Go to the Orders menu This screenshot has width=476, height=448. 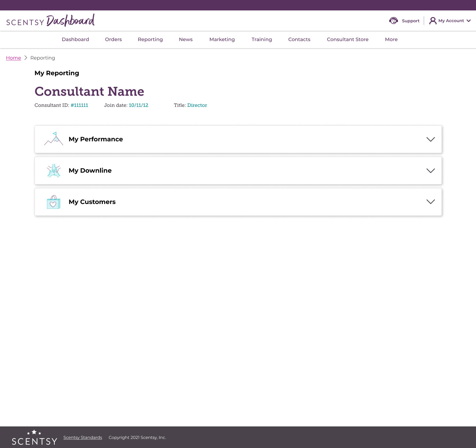[x=113, y=39]
